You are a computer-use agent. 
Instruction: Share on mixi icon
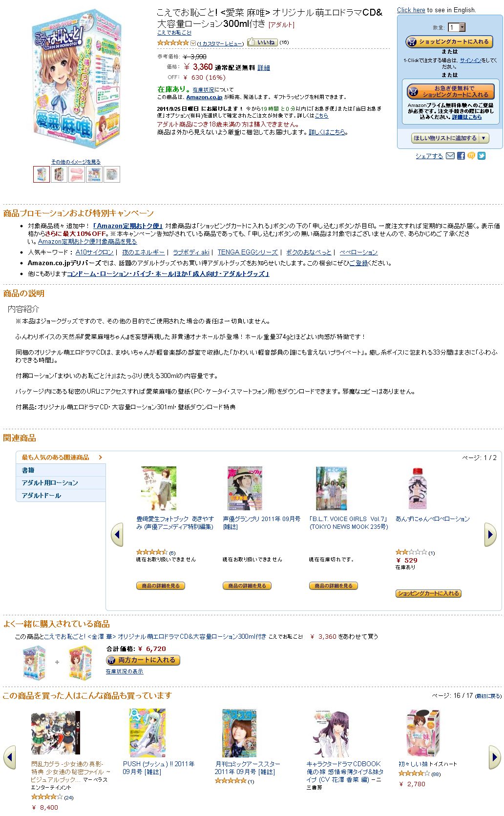click(x=471, y=156)
